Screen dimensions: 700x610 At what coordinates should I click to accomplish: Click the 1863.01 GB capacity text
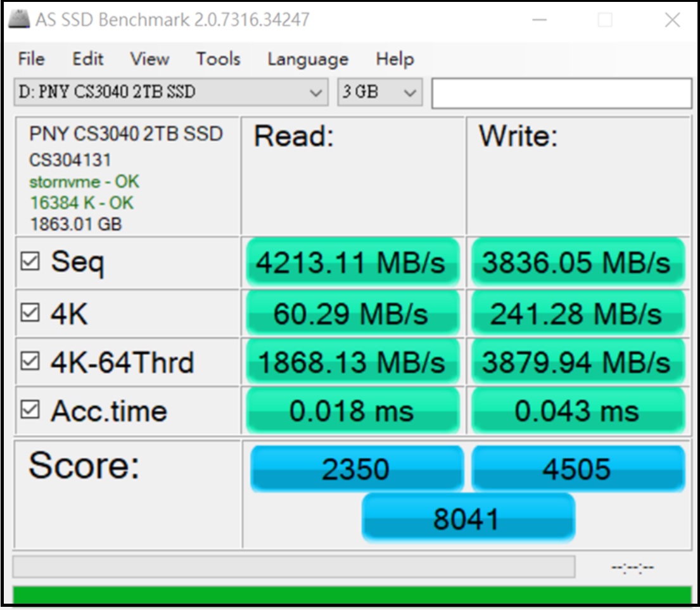point(76,224)
